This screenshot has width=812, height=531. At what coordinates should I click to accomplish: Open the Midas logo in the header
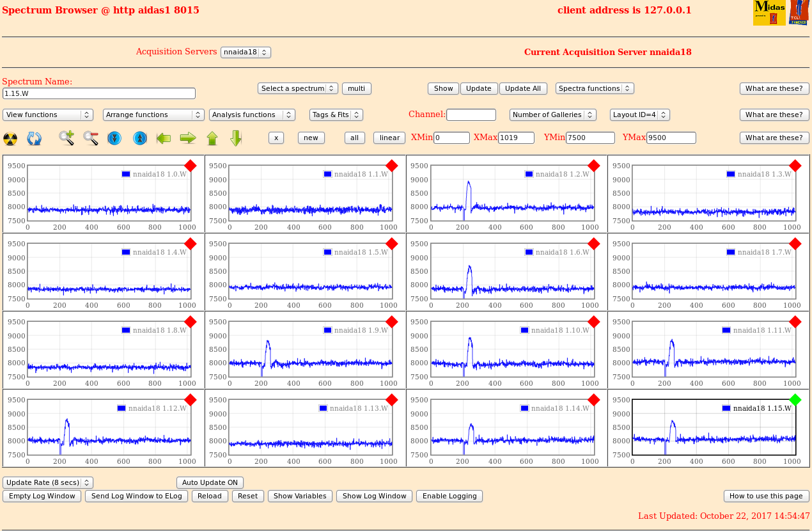(769, 13)
